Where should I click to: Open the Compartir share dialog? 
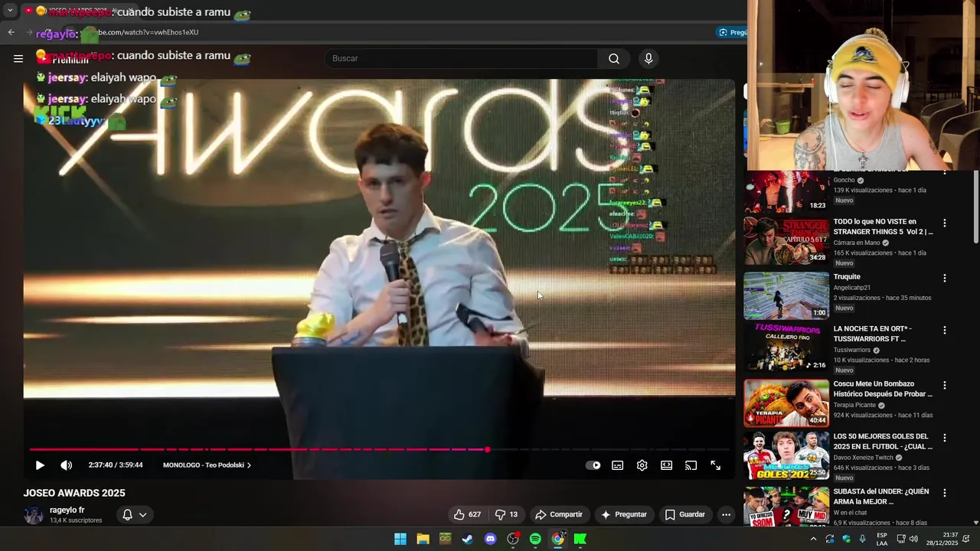point(559,514)
